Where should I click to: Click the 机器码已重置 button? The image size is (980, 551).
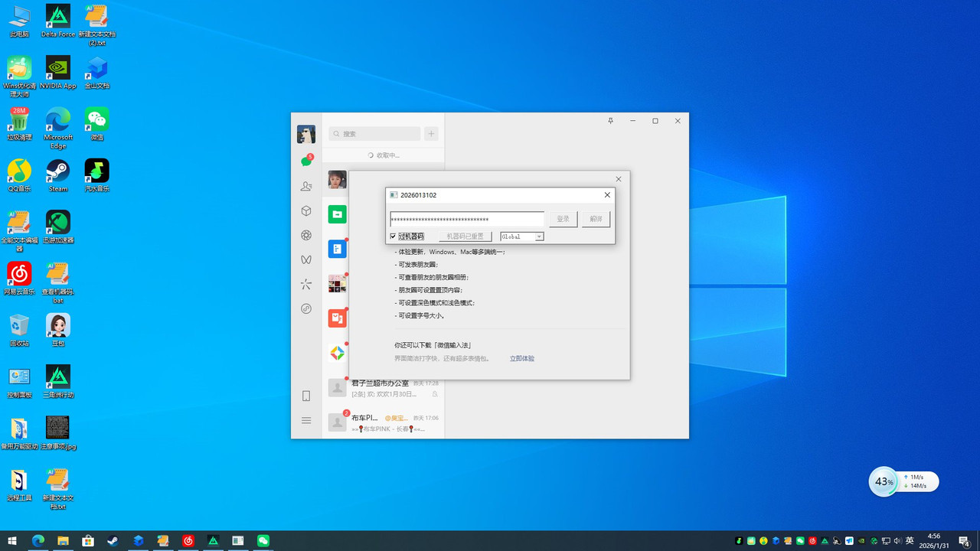[465, 236]
